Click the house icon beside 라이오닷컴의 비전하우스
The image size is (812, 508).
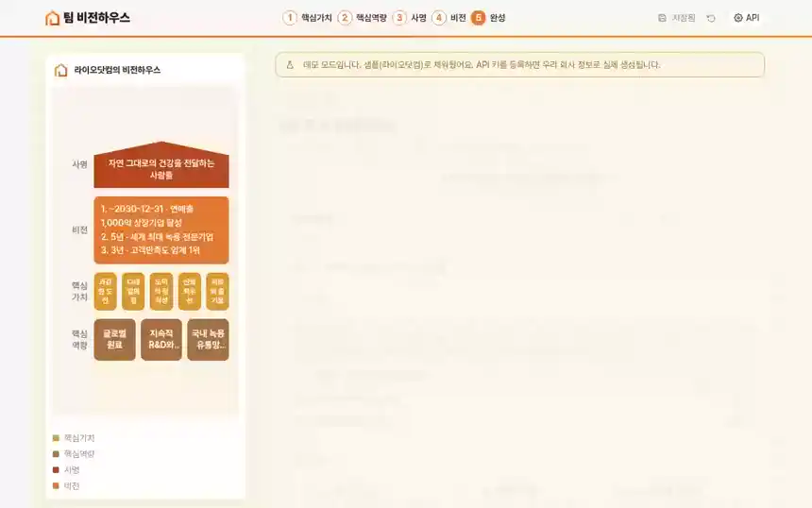[x=61, y=70]
